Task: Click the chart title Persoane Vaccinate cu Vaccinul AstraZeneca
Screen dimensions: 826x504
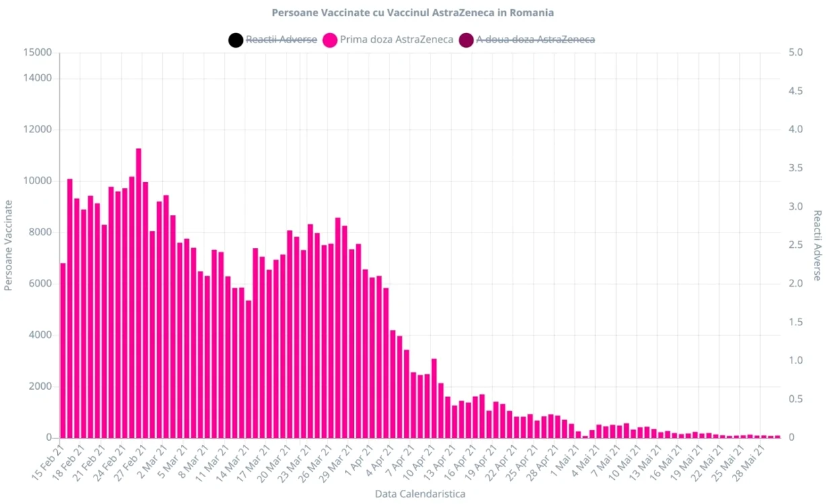Action: [413, 13]
